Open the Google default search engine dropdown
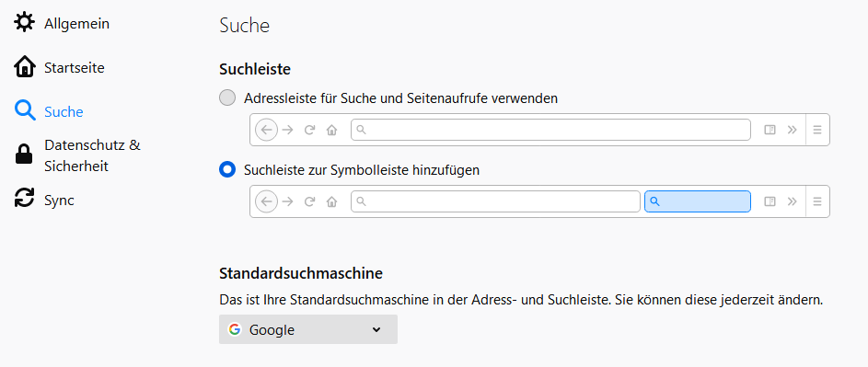The height and width of the screenshot is (367, 868). pos(308,329)
